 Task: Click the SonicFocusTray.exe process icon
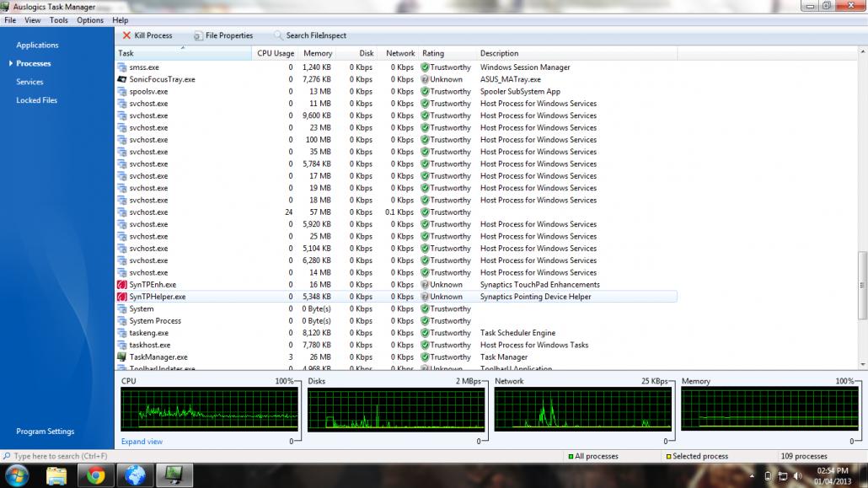point(122,79)
